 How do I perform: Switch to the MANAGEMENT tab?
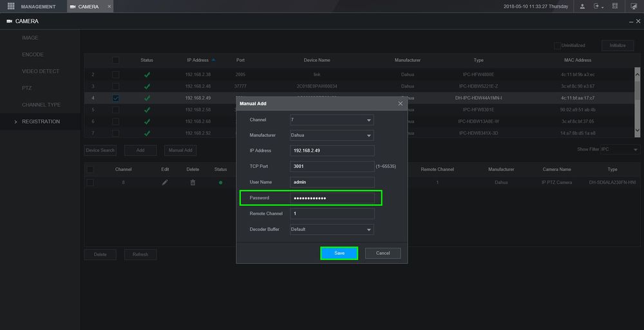pyautogui.click(x=38, y=6)
